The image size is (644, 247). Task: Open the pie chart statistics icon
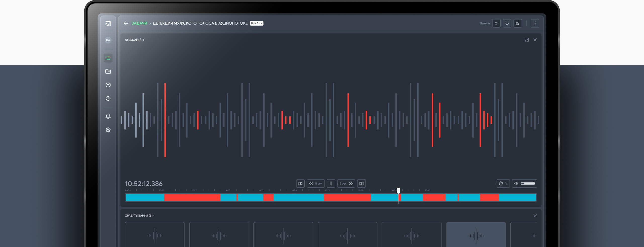(108, 98)
